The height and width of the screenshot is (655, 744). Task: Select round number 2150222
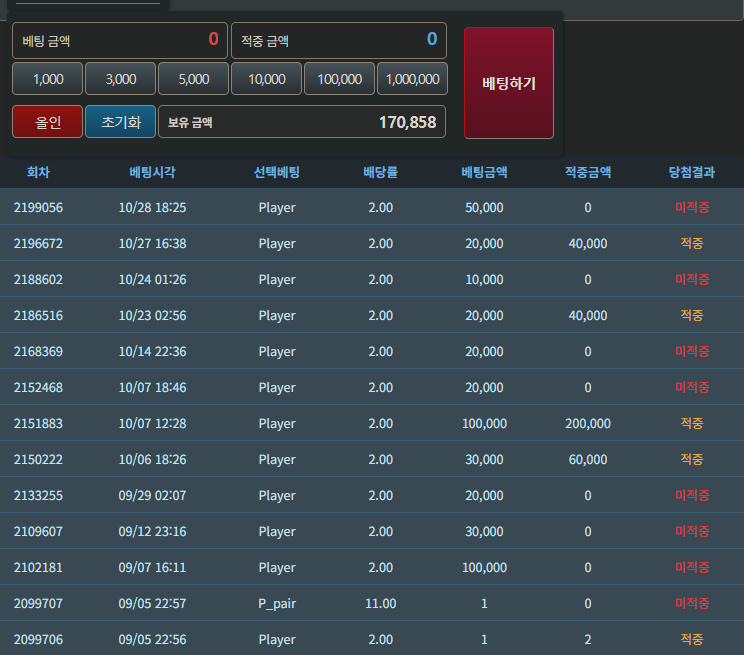[38, 459]
